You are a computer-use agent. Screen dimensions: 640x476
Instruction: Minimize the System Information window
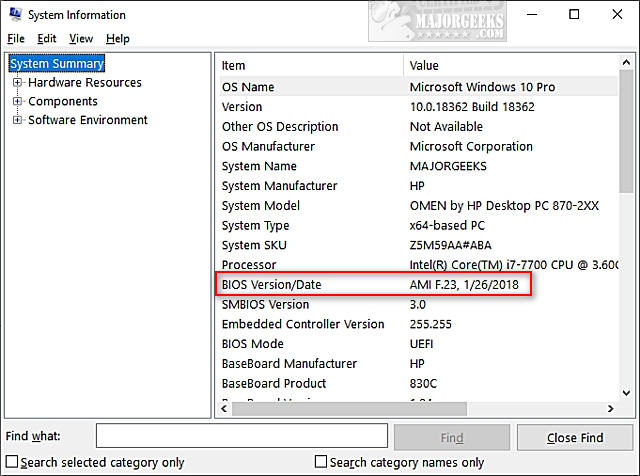pyautogui.click(x=532, y=14)
